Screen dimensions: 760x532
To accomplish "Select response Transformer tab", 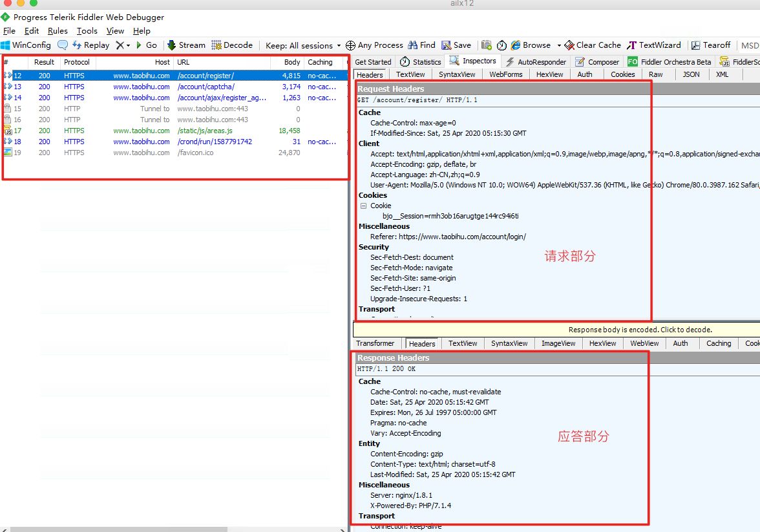I will 375,343.
